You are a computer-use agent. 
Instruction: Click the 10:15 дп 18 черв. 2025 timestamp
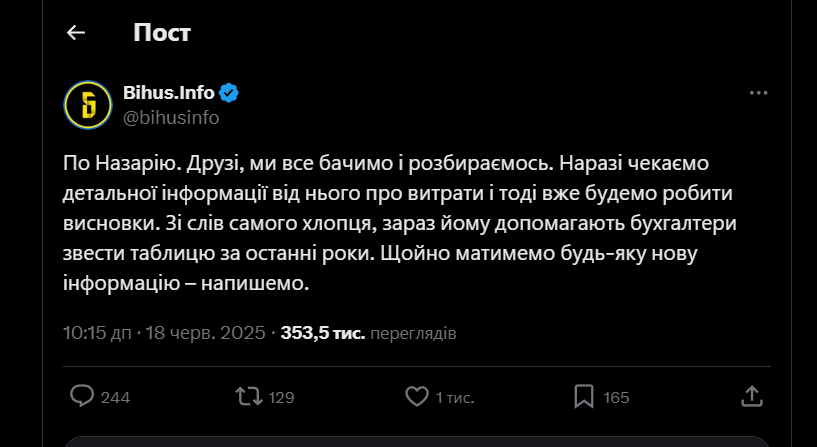click(164, 332)
